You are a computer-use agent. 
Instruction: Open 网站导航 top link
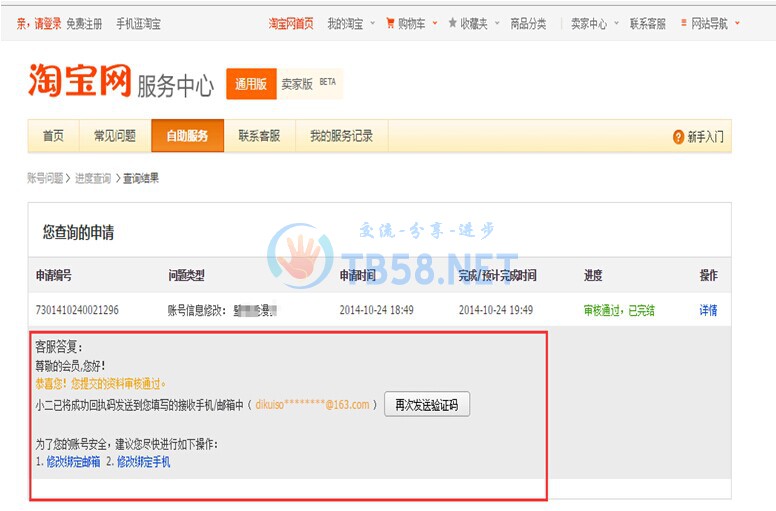(710, 23)
